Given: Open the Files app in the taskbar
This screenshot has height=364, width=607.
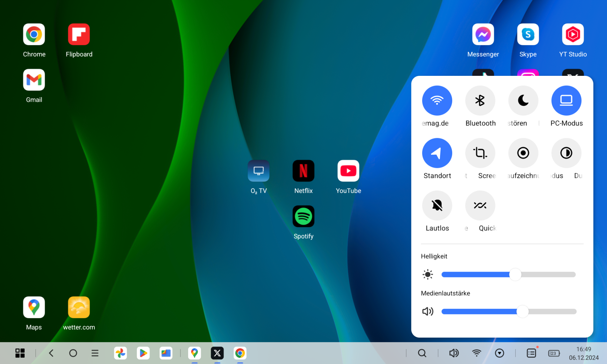Looking at the screenshot, I should (x=166, y=353).
